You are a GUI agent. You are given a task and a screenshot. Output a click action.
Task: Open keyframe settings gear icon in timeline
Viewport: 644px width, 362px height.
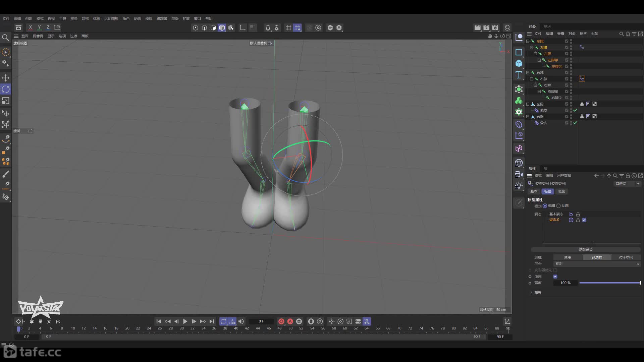coord(299,321)
